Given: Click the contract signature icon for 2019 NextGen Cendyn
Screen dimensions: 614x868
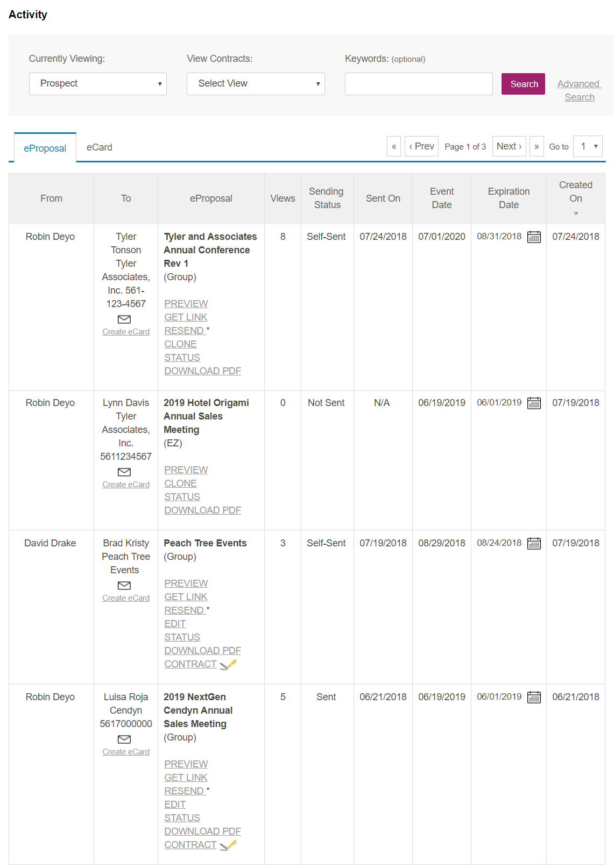Looking at the screenshot, I should [228, 845].
